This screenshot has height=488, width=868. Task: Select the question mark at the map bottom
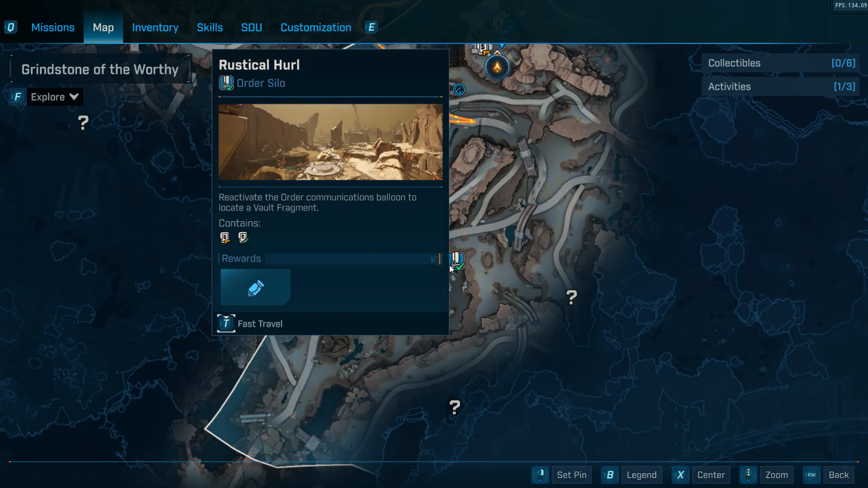[x=454, y=407]
